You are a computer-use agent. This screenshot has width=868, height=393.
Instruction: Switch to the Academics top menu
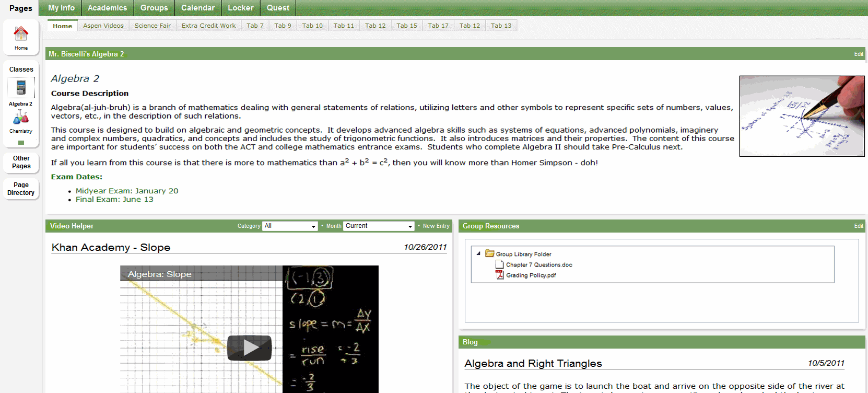[x=107, y=8]
